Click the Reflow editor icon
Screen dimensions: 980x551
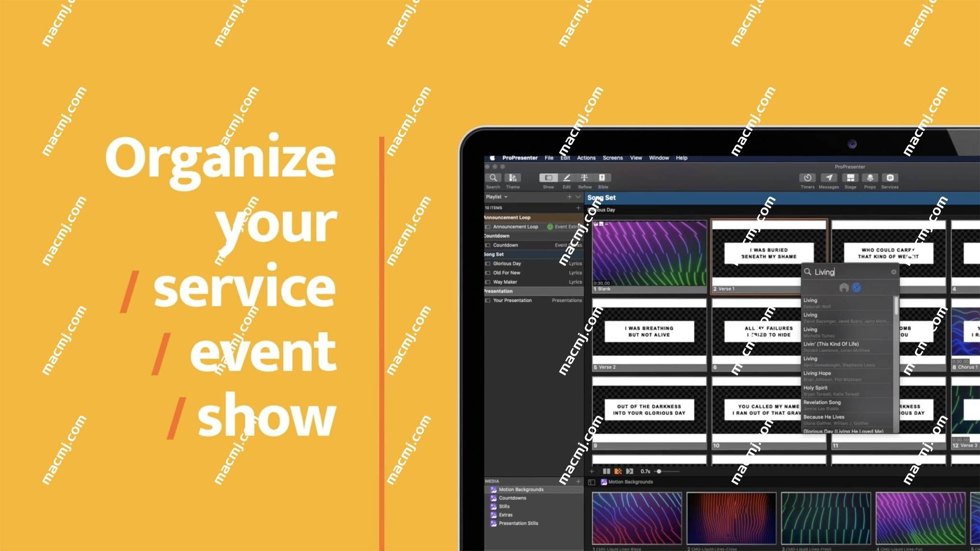(584, 177)
